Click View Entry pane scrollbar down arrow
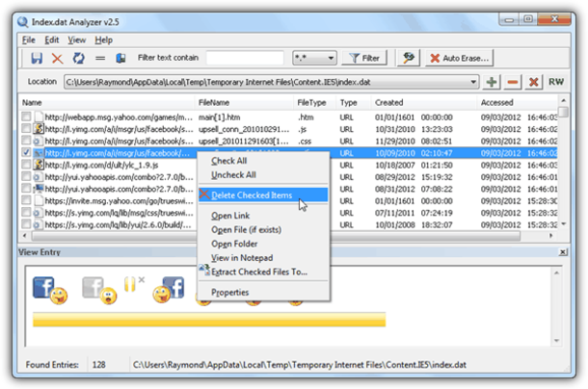This screenshot has width=588, height=389. point(556,341)
